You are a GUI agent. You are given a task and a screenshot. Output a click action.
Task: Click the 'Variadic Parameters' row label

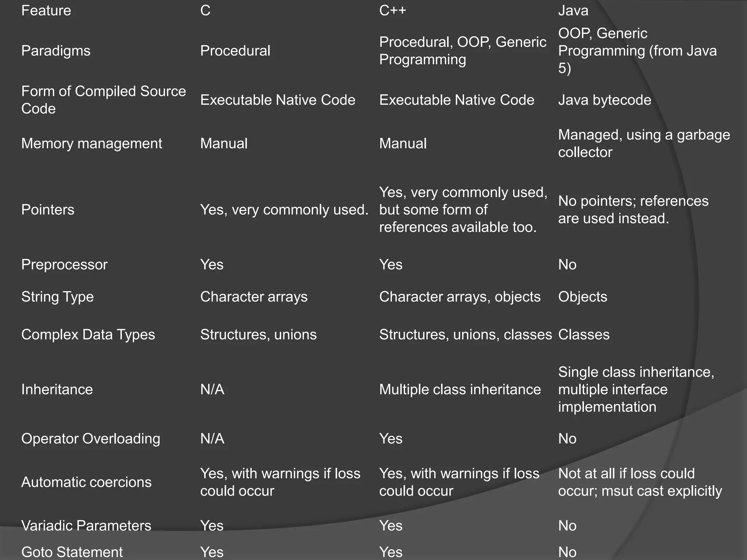86,526
